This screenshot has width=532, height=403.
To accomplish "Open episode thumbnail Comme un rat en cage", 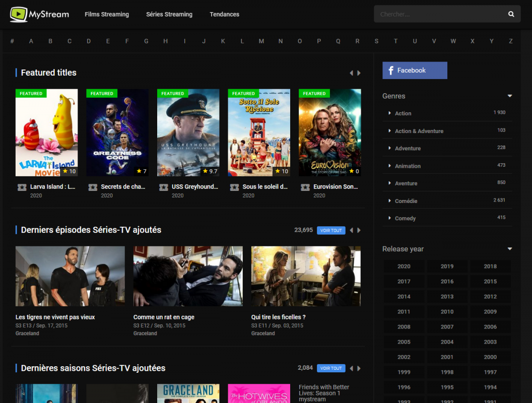I will pyautogui.click(x=188, y=276).
